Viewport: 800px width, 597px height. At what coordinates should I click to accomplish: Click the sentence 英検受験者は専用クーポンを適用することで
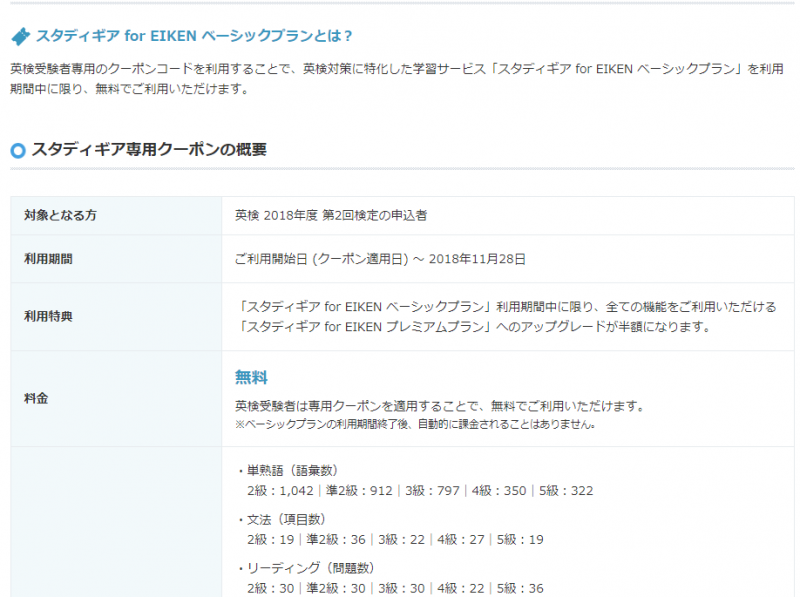(440, 406)
